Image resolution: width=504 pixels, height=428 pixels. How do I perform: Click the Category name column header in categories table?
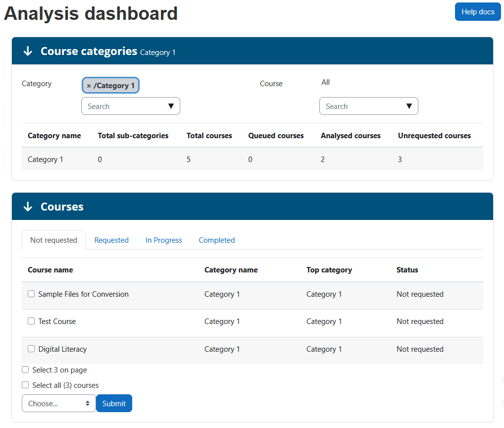point(54,136)
